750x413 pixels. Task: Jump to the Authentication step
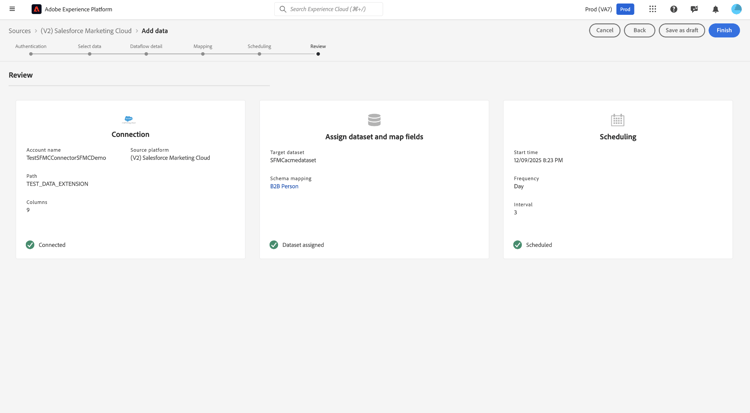tap(31, 54)
